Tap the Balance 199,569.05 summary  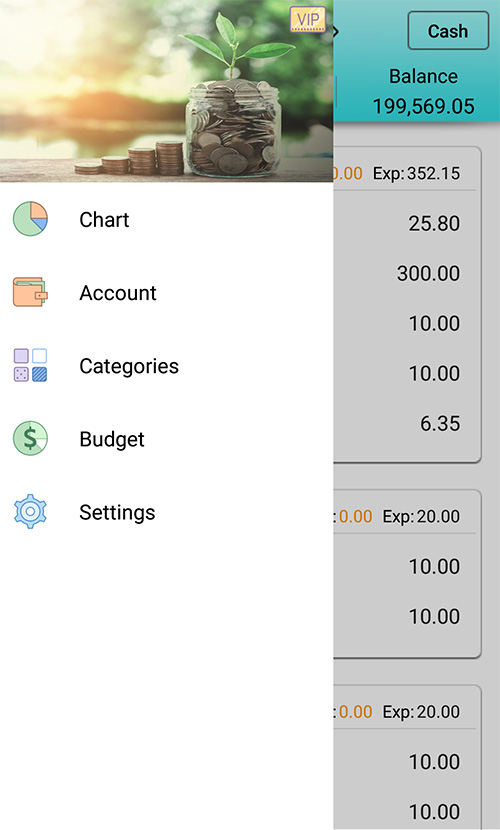click(x=423, y=92)
